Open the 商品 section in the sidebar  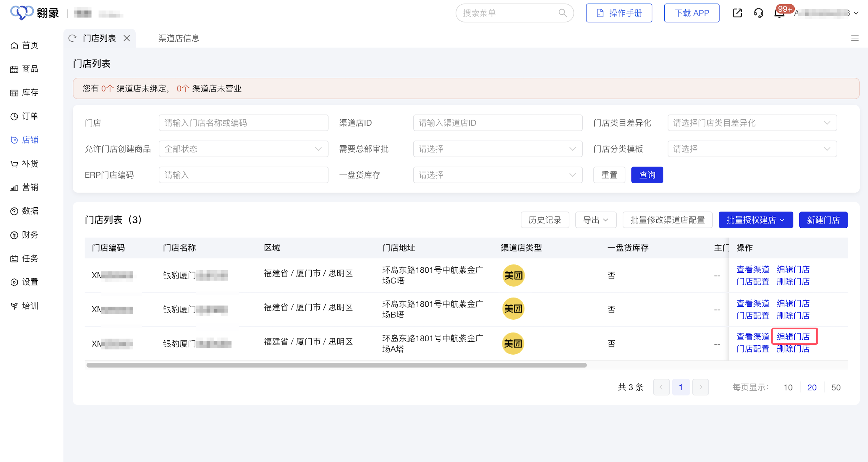tap(30, 69)
